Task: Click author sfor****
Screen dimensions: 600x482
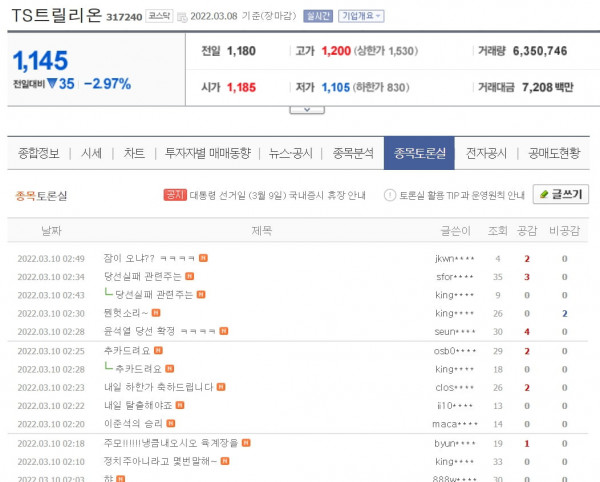Action: coord(455,277)
